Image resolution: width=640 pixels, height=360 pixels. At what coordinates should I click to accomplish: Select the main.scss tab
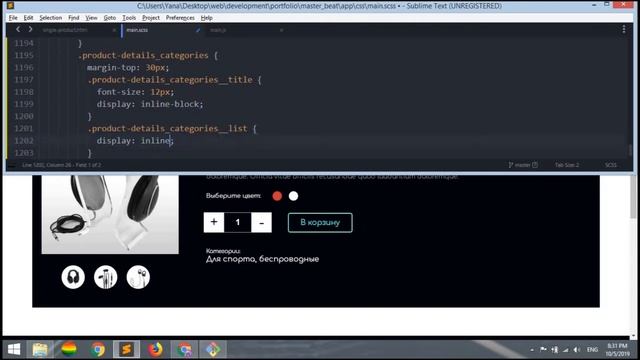(x=137, y=30)
